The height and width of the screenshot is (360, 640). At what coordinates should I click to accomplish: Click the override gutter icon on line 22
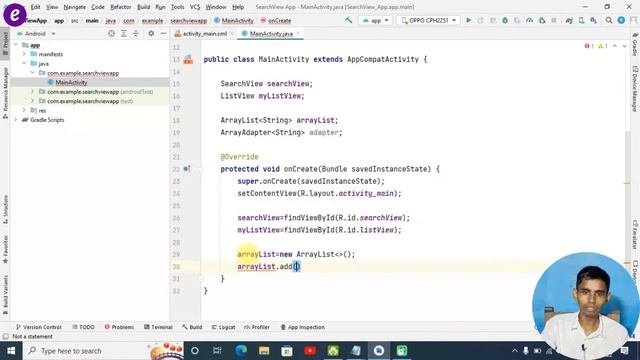coord(187,169)
